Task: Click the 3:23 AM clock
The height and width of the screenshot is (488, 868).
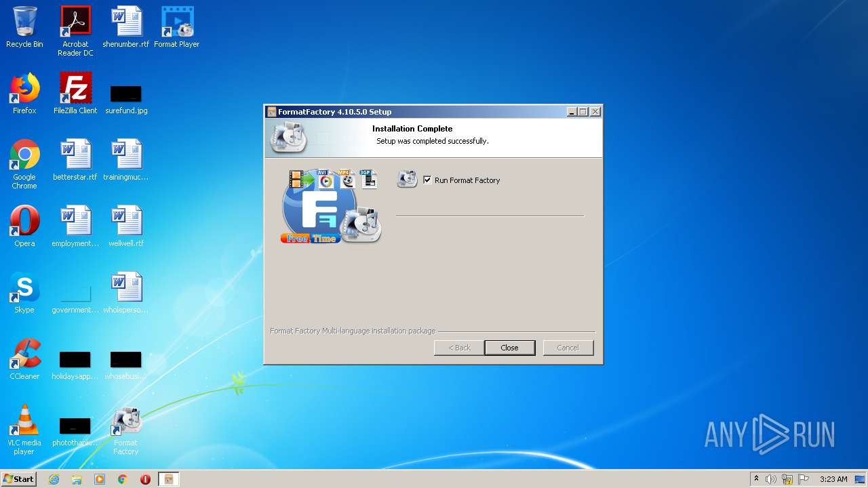Action: [x=833, y=479]
